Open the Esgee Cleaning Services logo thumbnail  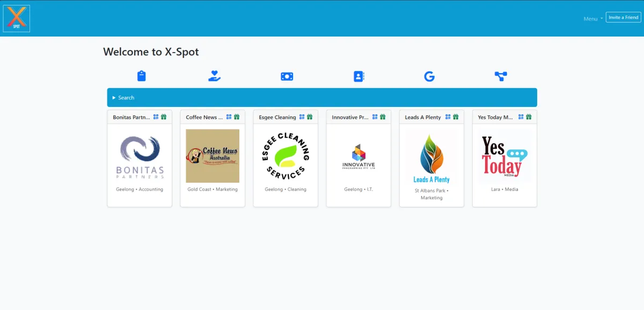pyautogui.click(x=286, y=156)
